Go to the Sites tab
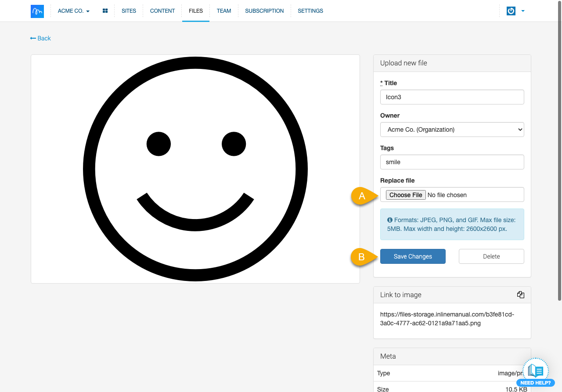Screen dimensions: 562x392 pos(129,11)
